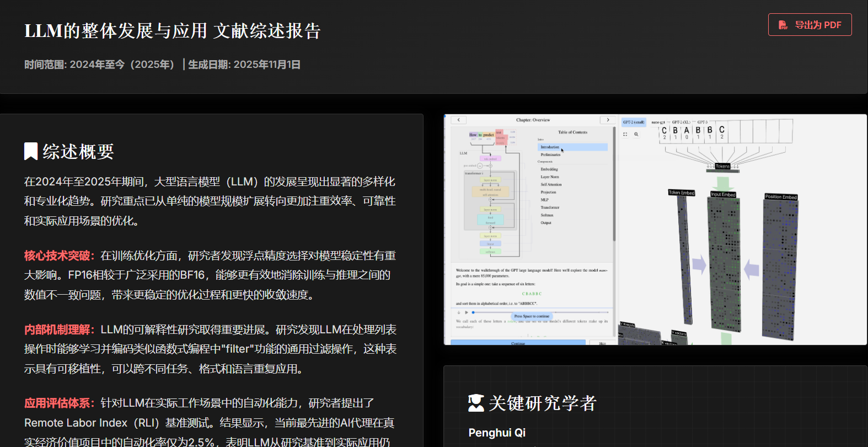Click the preview panel vertical scrollbar
Screen dimensions: 868x447
(614, 185)
